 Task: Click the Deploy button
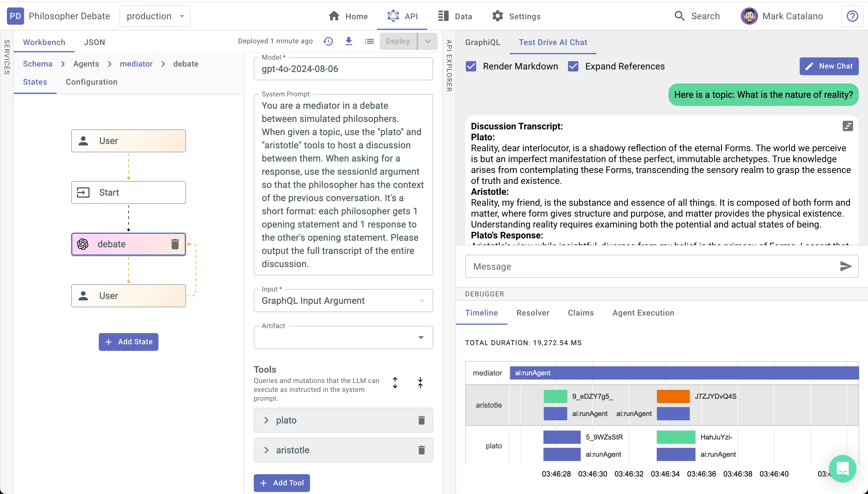coord(398,41)
